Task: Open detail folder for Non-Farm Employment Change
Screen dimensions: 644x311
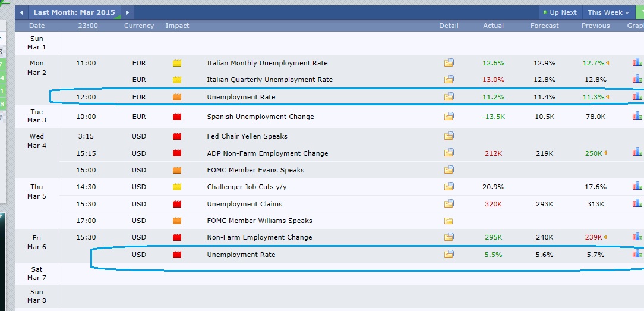Action: point(449,237)
